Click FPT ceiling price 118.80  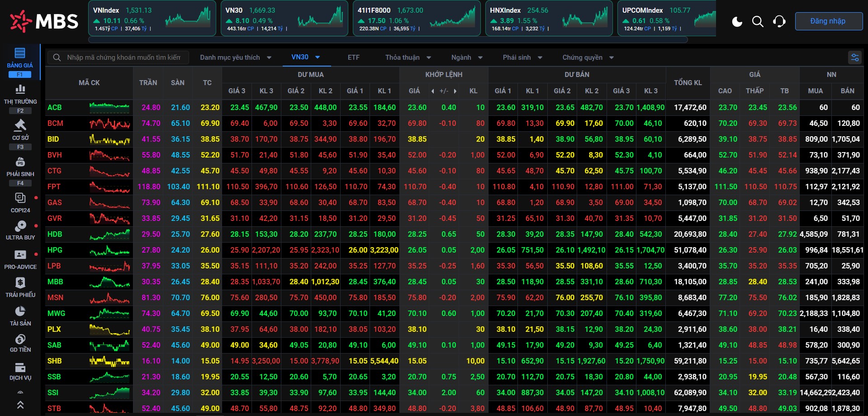tap(149, 186)
